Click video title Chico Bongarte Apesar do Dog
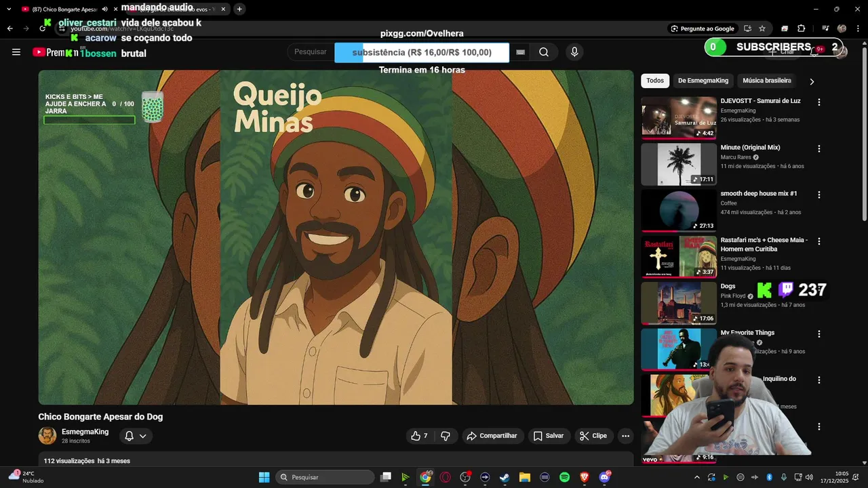 (100, 417)
